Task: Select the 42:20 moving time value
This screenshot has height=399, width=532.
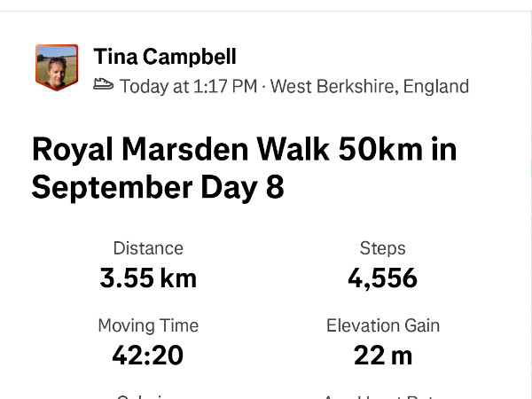Action: point(148,356)
